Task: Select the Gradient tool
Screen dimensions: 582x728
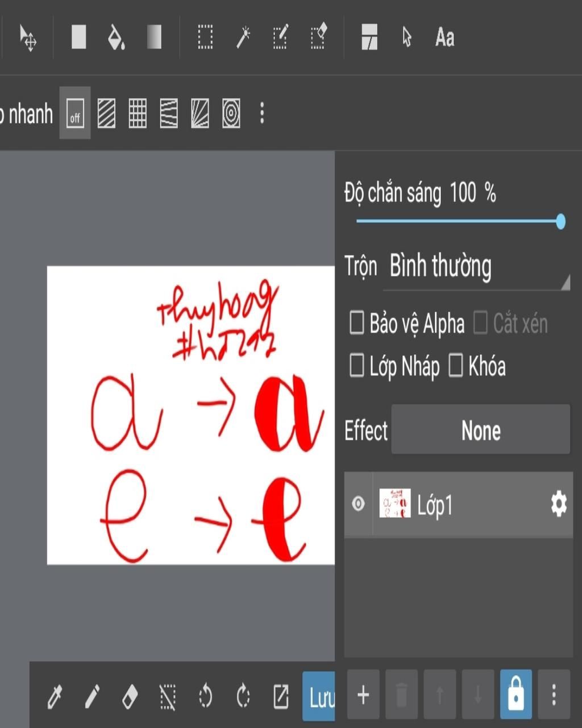Action: click(x=154, y=38)
